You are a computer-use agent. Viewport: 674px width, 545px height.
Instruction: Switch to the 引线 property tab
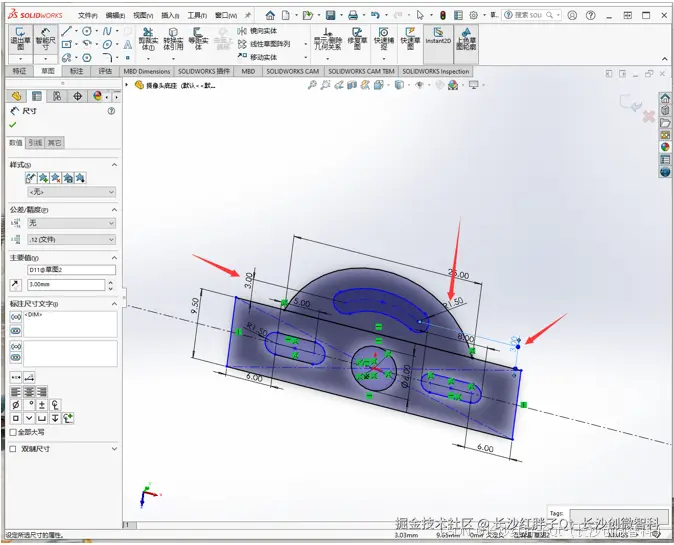[x=35, y=143]
